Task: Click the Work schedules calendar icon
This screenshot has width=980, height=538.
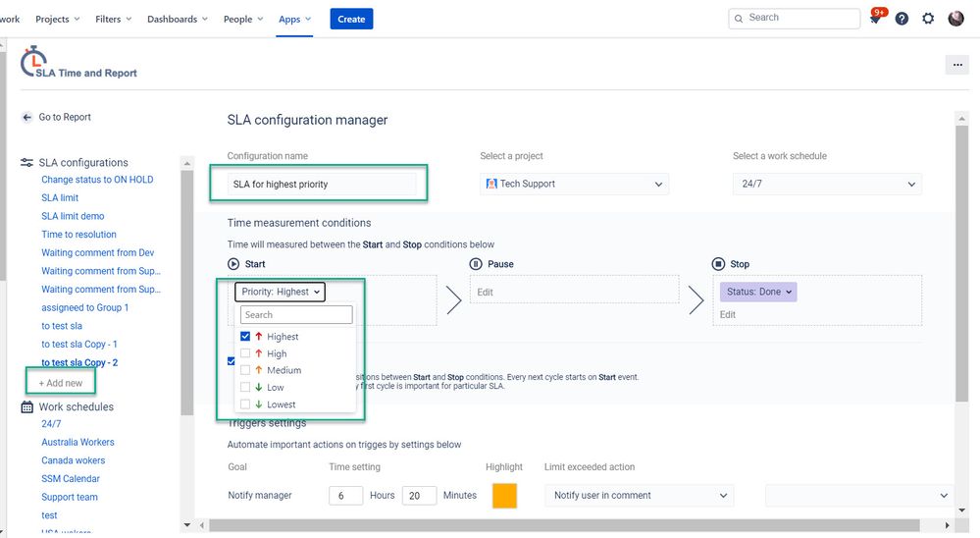Action: tap(26, 406)
